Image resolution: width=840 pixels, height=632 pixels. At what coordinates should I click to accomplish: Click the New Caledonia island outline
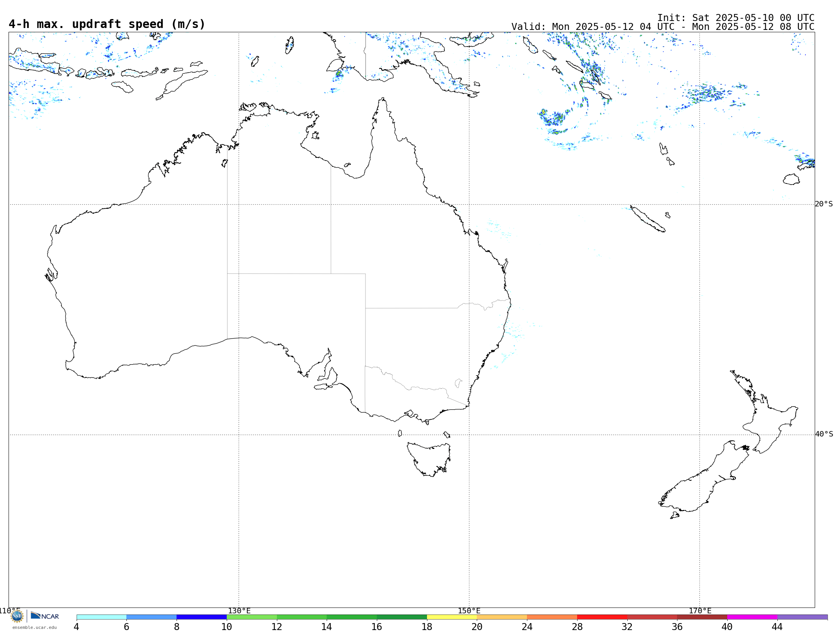pos(647,219)
